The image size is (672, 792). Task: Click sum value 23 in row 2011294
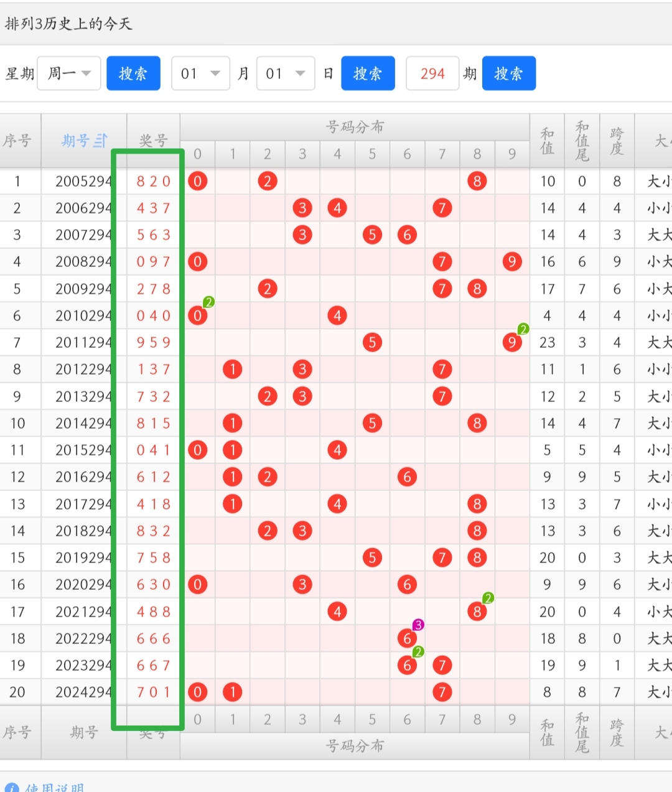pos(547,342)
